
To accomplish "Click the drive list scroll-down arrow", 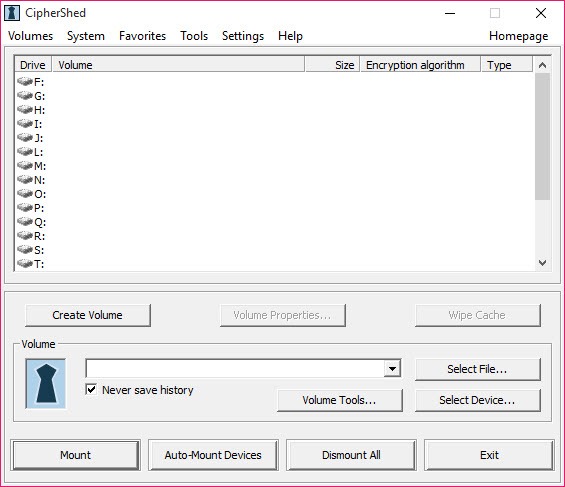I will pos(542,263).
